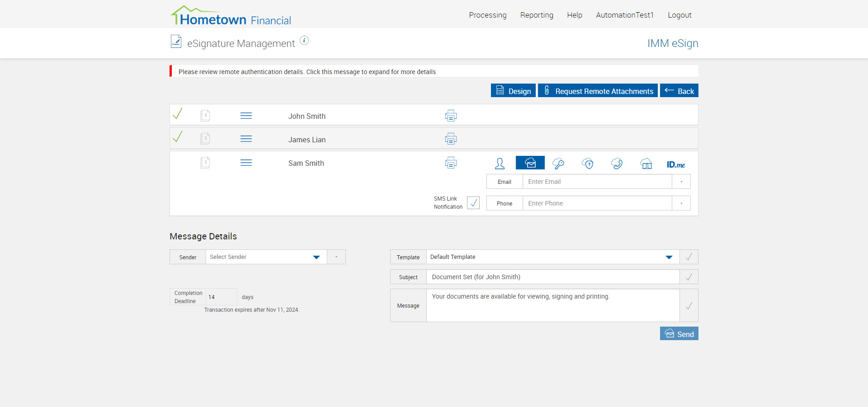Open the Processing menu
The image size is (868, 407).
[487, 15]
